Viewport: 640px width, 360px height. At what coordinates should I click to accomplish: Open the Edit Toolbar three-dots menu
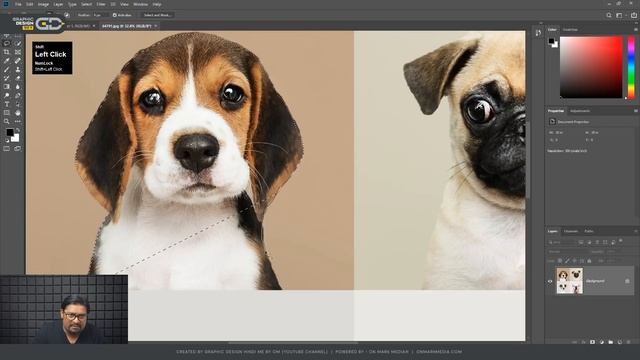(18, 121)
